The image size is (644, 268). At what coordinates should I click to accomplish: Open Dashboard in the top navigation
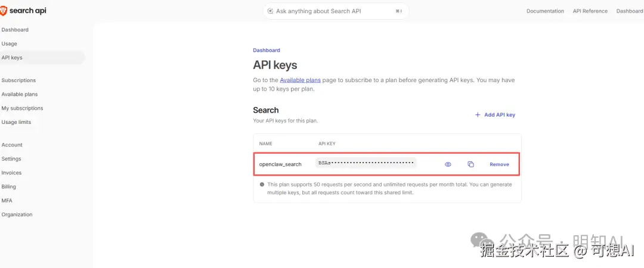630,11
